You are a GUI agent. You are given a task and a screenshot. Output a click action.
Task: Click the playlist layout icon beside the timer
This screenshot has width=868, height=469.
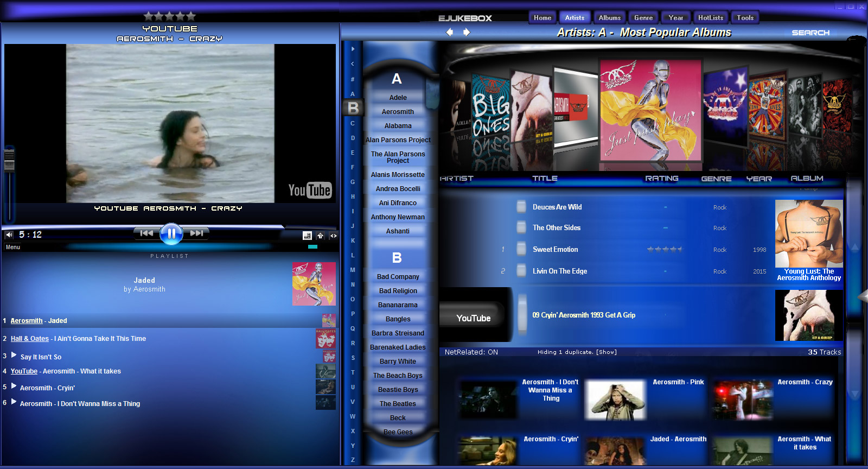[307, 236]
